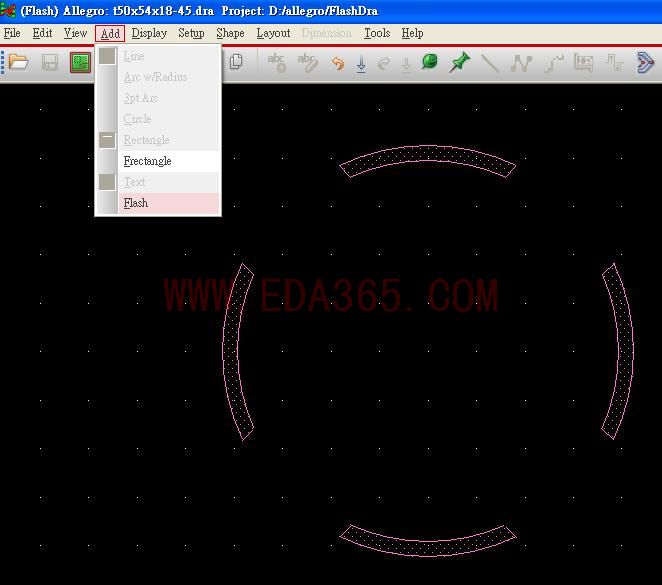662x585 pixels.
Task: Click the icon beside Text in Add menu
Action: tap(107, 182)
